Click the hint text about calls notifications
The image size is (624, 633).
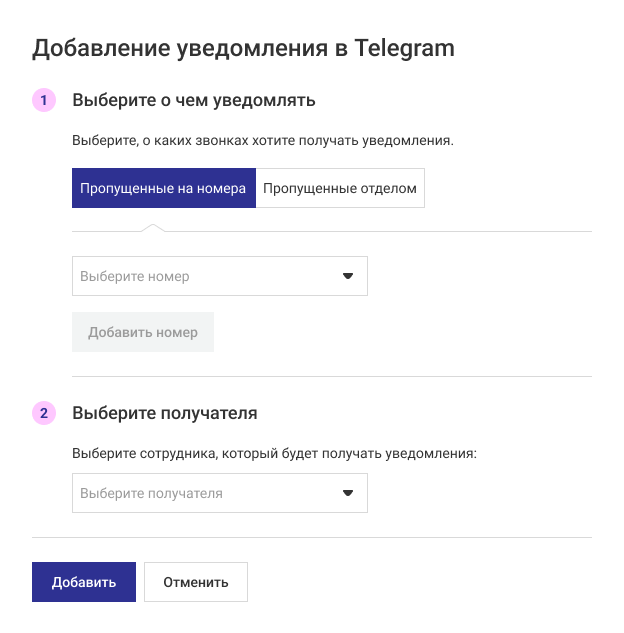(263, 141)
